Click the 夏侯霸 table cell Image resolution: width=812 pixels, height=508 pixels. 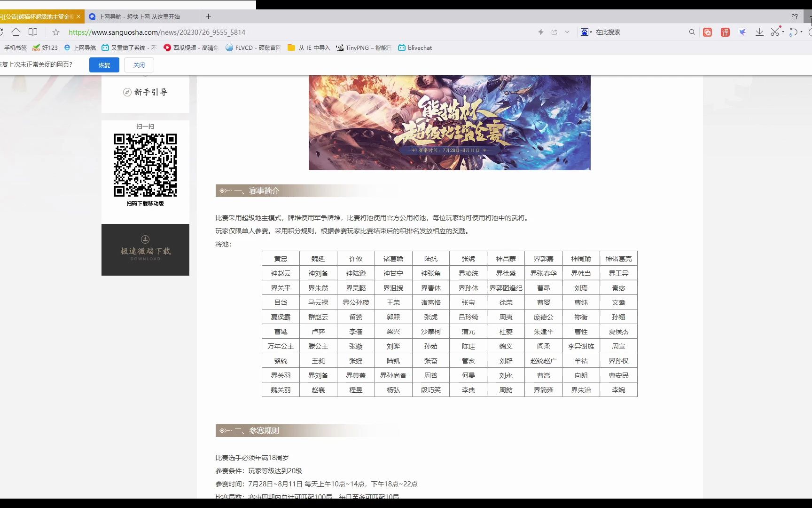click(281, 317)
